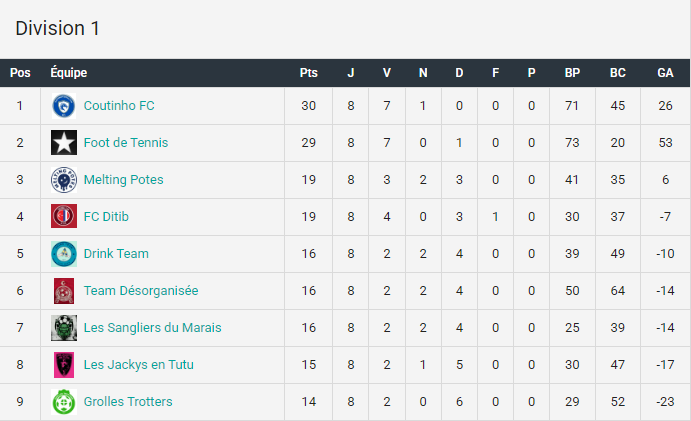Click the Division 1 heading
The height and width of the screenshot is (421, 691).
click(x=57, y=29)
